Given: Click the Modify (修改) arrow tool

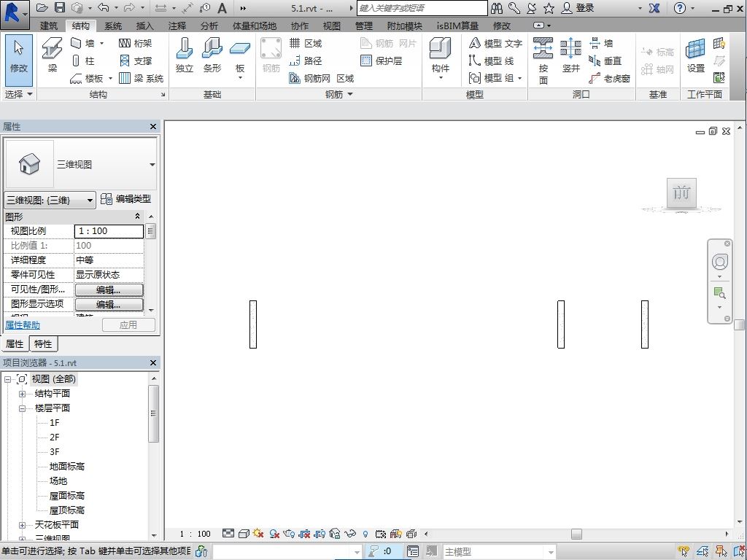Looking at the screenshot, I should (x=19, y=59).
